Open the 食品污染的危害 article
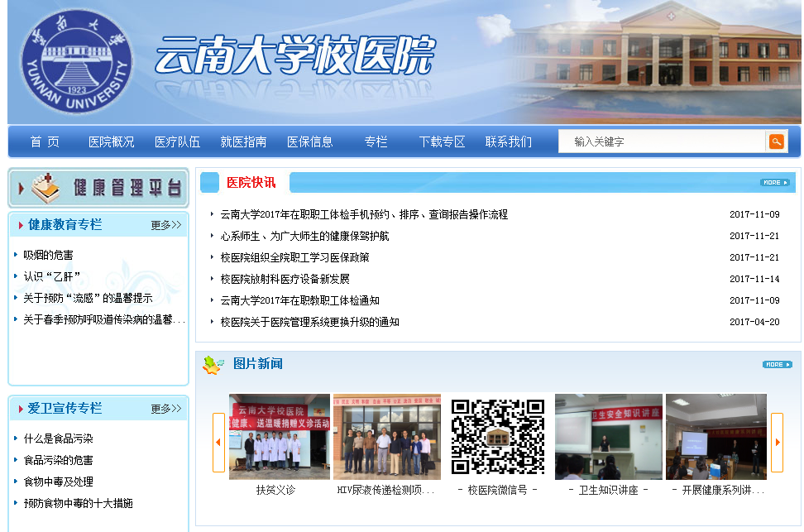Screen dimensions: 804x532 pos(59,460)
